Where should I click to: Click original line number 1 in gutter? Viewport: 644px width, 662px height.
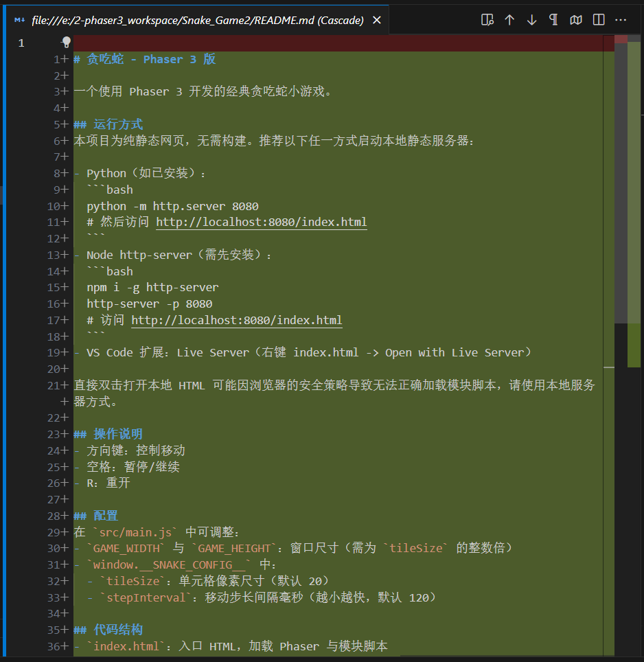point(21,43)
